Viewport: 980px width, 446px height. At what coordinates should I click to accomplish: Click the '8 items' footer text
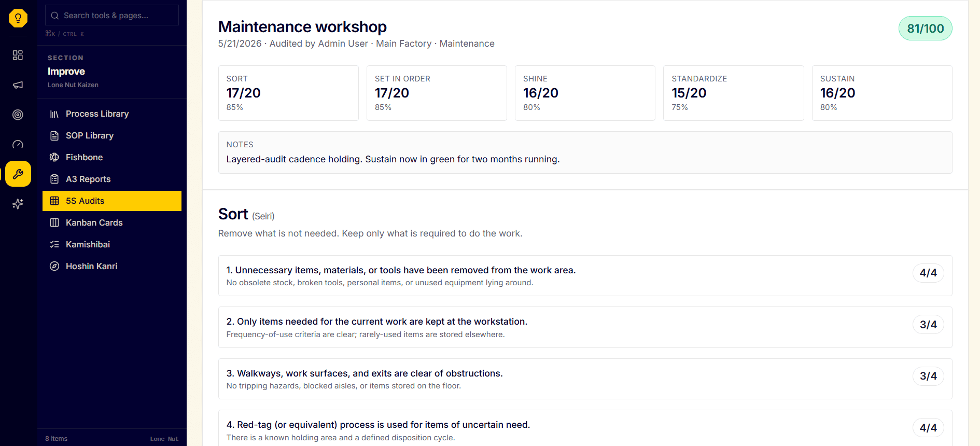coord(57,439)
